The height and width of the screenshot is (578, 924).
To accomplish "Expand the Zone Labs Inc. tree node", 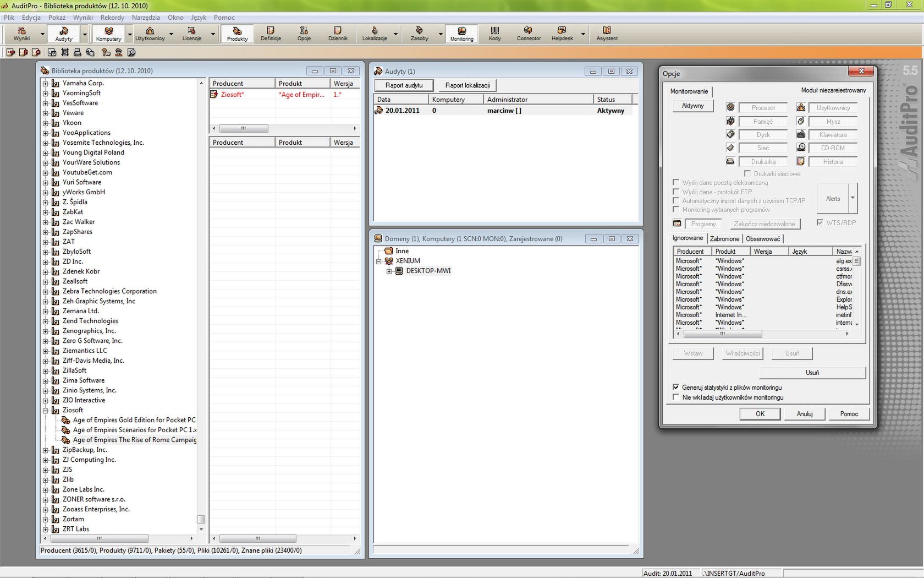I will pyautogui.click(x=46, y=489).
